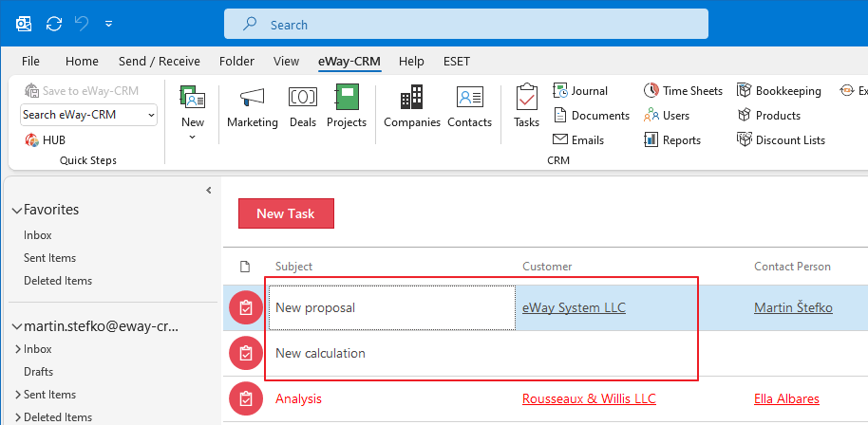Open the Contacts module
The height and width of the screenshot is (425, 868).
(469, 106)
